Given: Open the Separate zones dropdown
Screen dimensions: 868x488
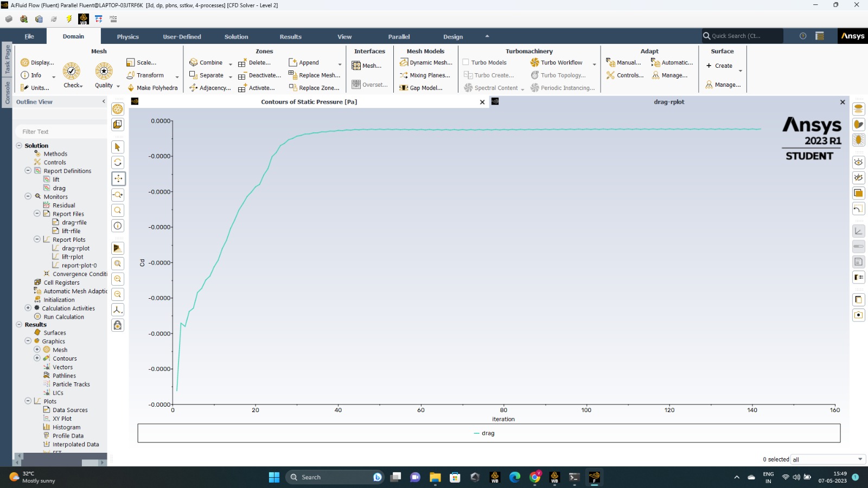Looking at the screenshot, I should point(210,75).
